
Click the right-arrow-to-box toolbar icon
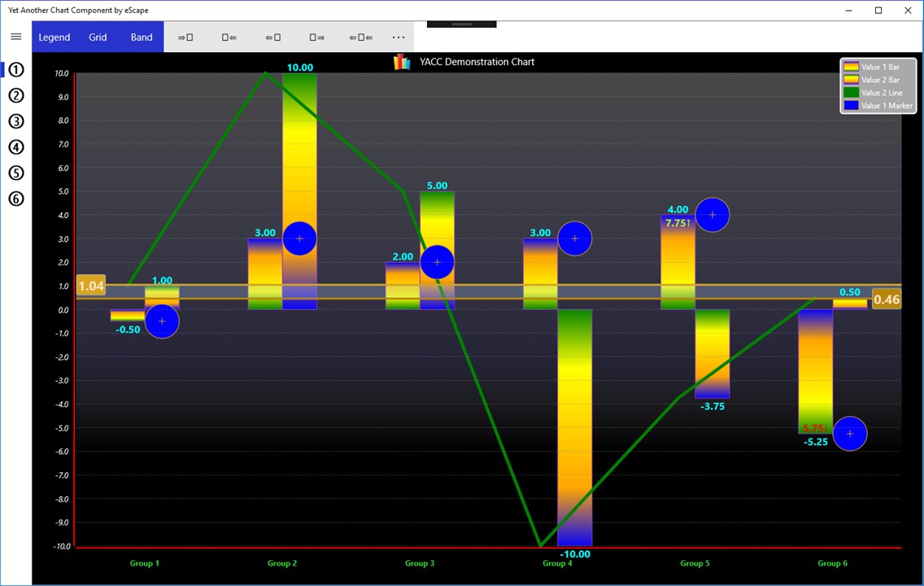185,37
